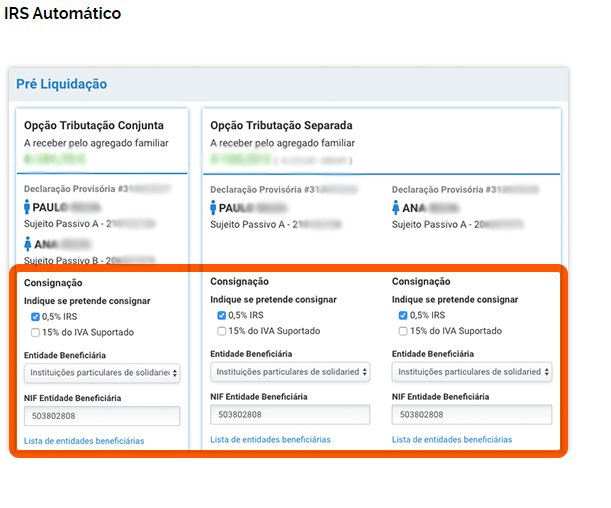Follow Lista de entidades beneficiárias link in Ana's column

[452, 440]
